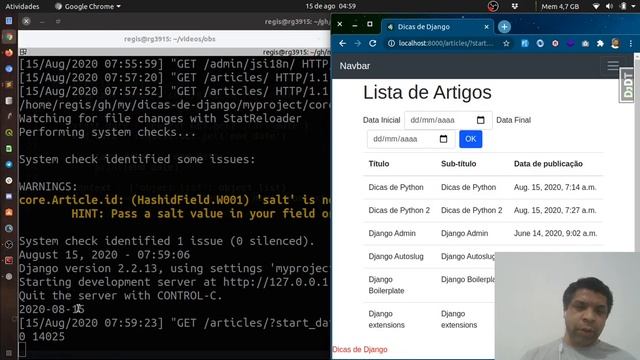Open Chrome profile avatar

616,43
